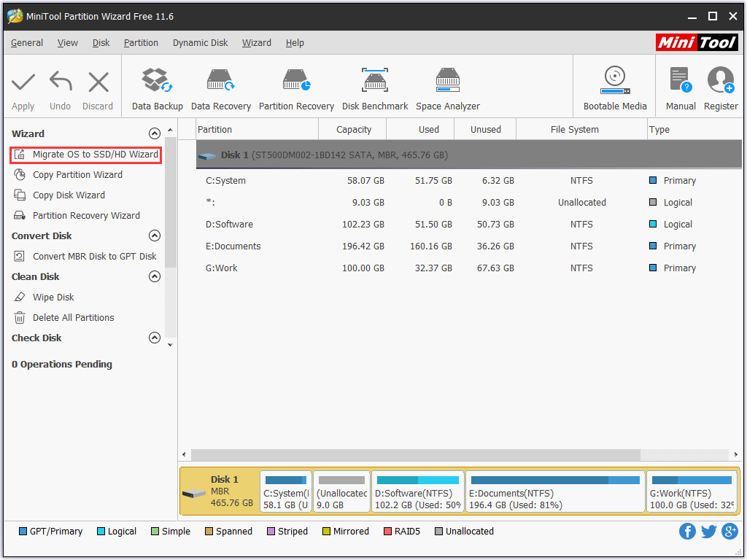This screenshot has height=560, width=747.
Task: Open the View menu
Action: [68, 43]
